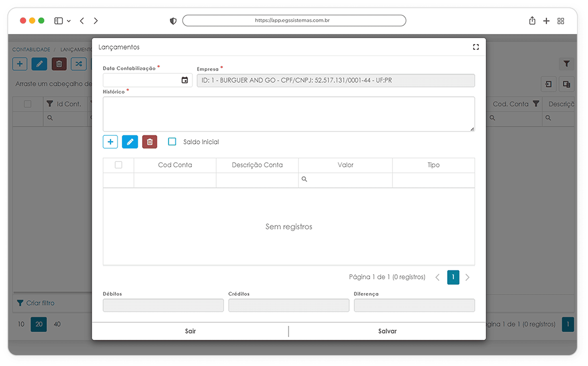
Task: Click the browser share icon
Action: click(x=532, y=21)
